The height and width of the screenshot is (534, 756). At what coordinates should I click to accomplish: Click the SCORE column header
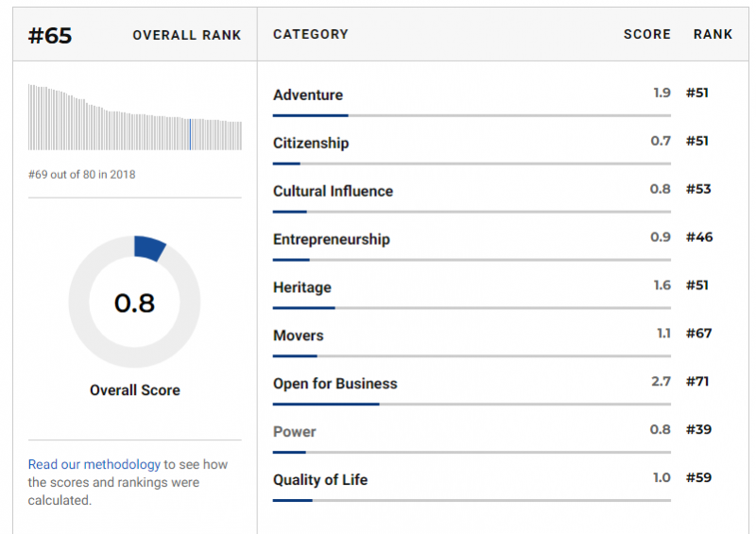pos(646,34)
